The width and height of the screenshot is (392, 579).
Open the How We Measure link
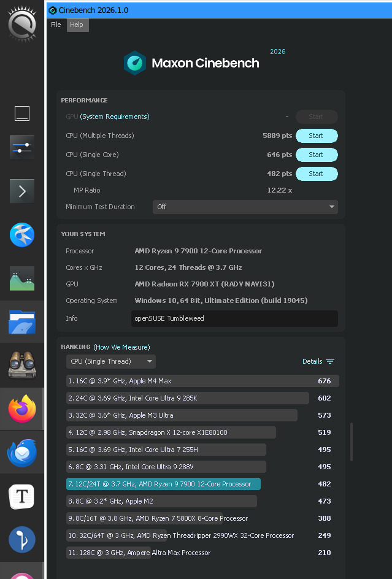[x=121, y=347]
